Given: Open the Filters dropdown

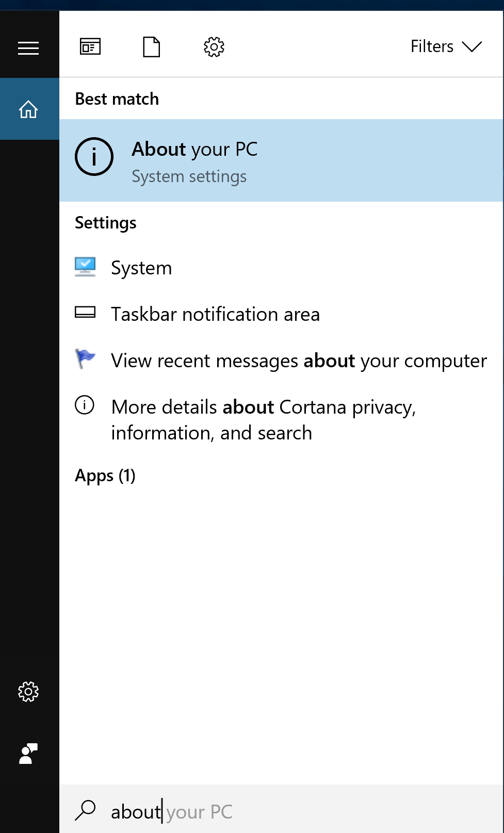Looking at the screenshot, I should [x=445, y=46].
